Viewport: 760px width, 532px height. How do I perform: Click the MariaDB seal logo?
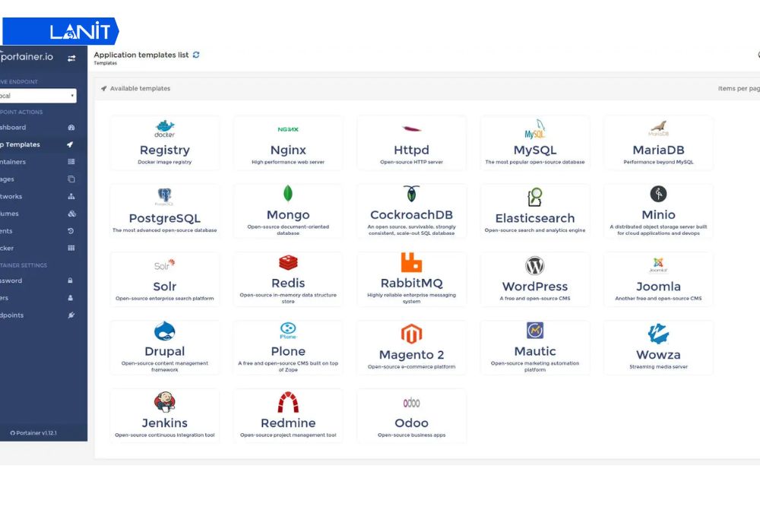[658, 128]
